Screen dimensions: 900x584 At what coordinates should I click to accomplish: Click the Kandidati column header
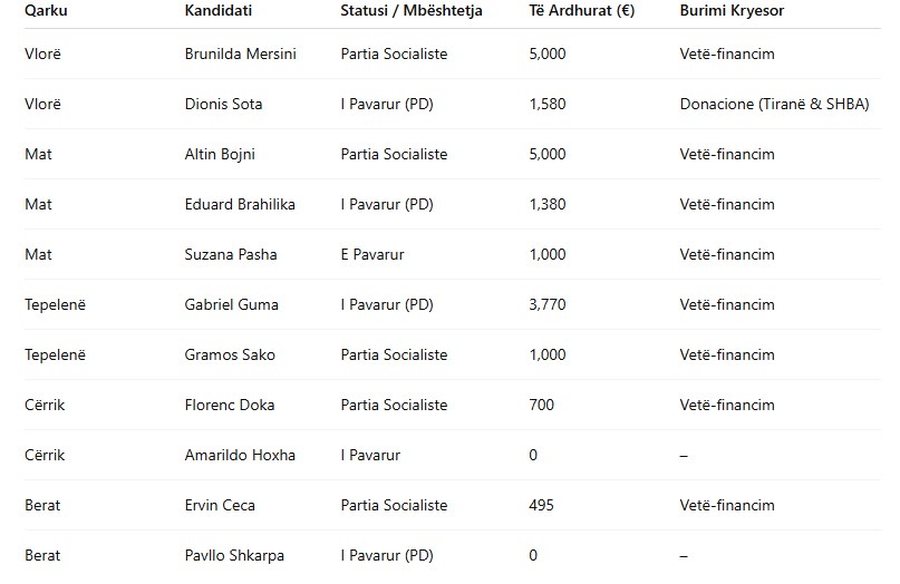(x=219, y=10)
